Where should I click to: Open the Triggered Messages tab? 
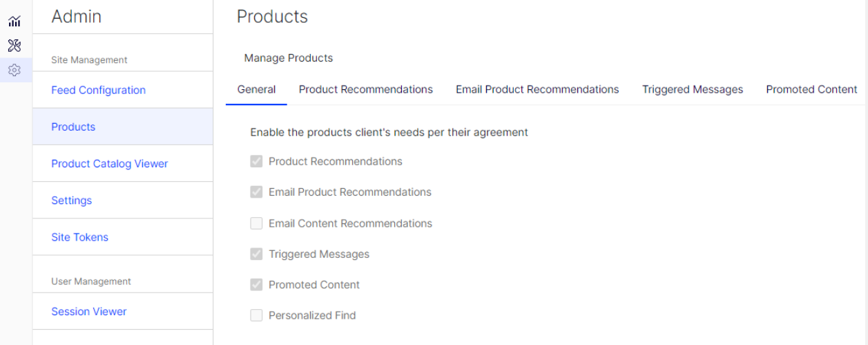click(x=693, y=90)
